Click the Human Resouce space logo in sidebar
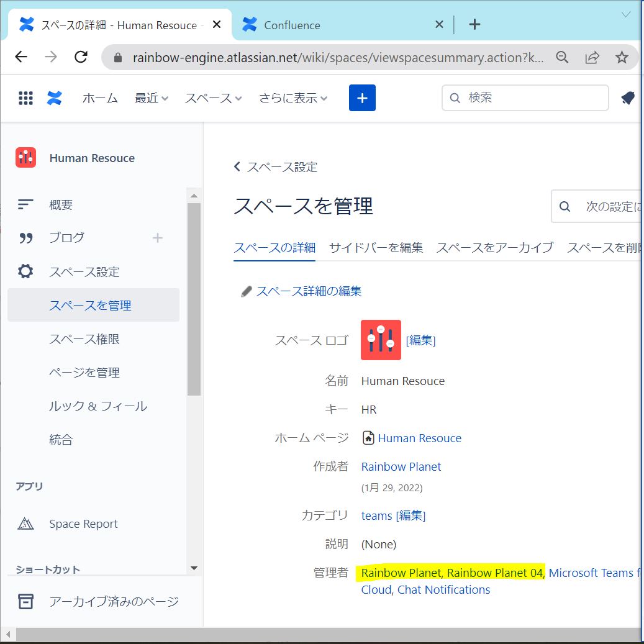Screen dimensions: 644x644 26,158
